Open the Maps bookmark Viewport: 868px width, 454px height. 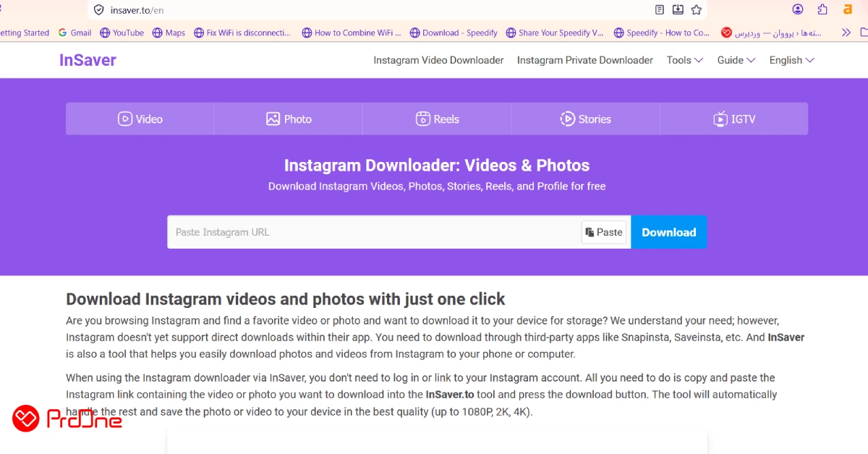[x=169, y=33]
